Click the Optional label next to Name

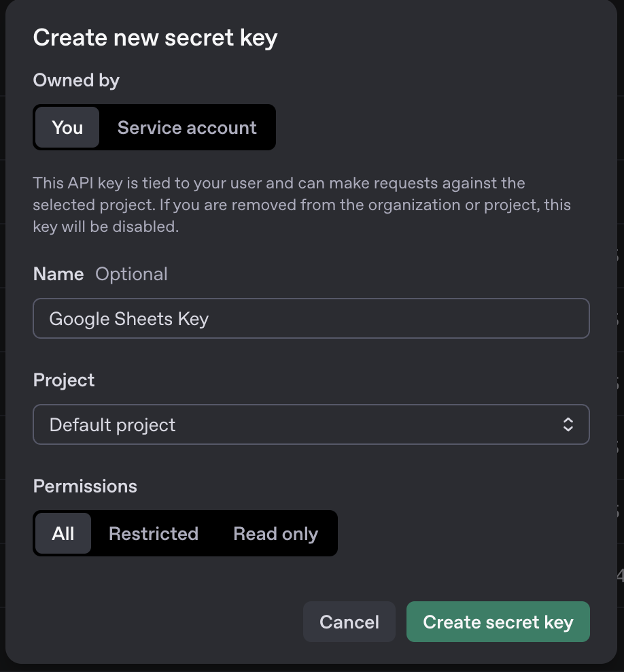click(x=131, y=273)
